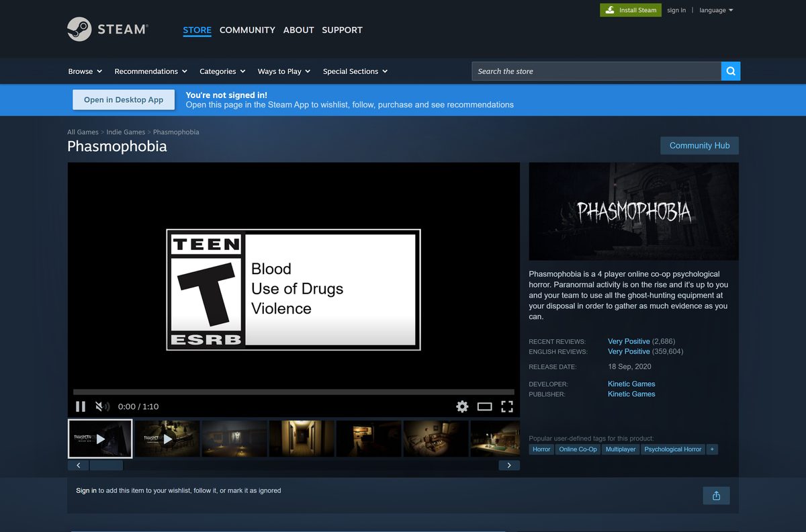Click in the store search field
The width and height of the screenshot is (806, 532).
point(596,71)
